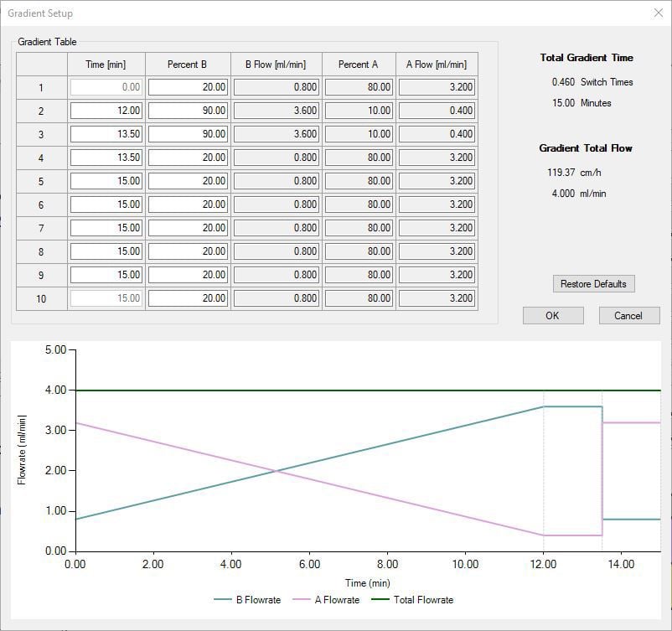Edit Time field in row 3

[106, 134]
